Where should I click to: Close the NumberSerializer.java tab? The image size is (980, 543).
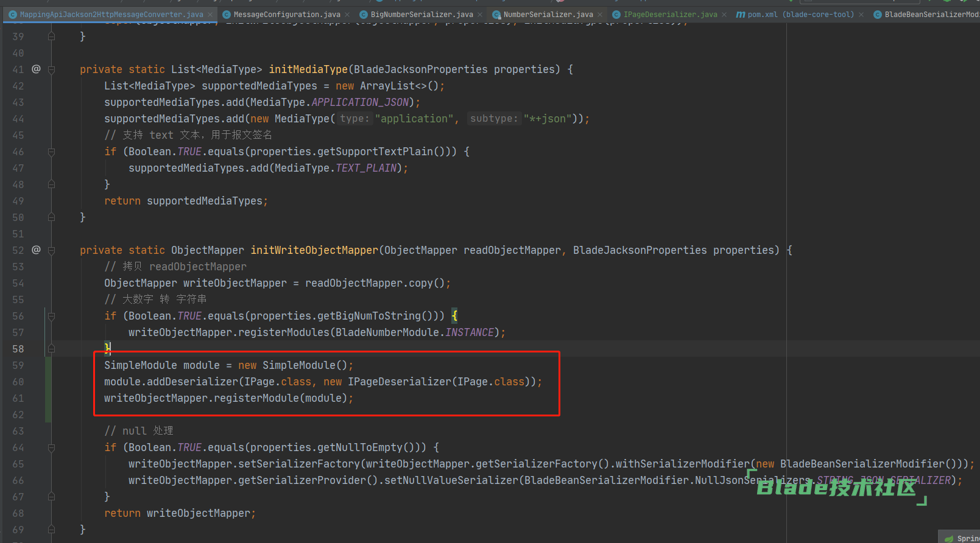[x=600, y=14]
